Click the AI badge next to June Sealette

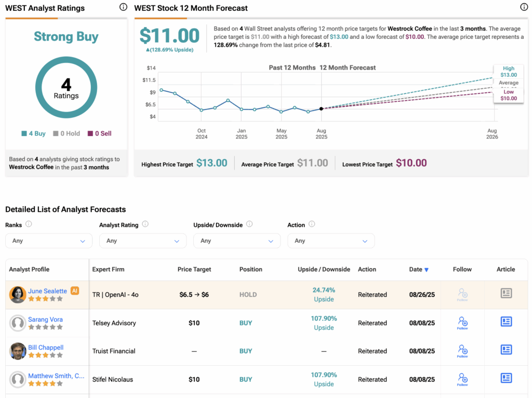pyautogui.click(x=75, y=291)
